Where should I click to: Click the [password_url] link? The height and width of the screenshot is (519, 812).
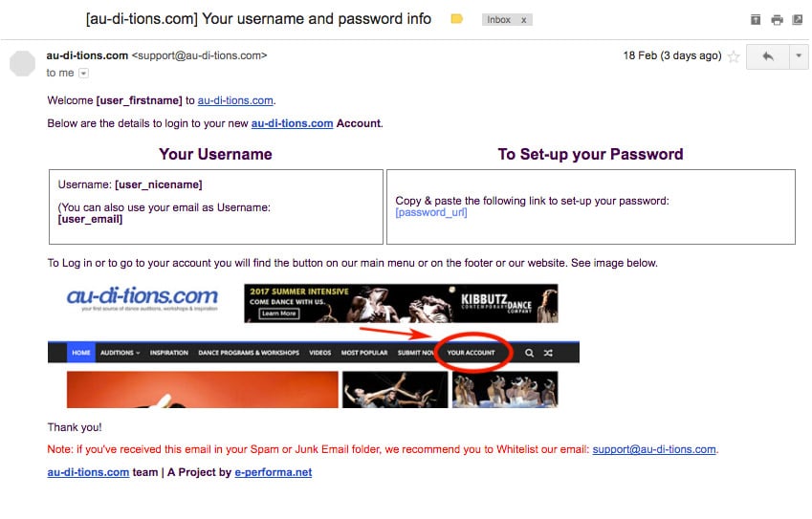point(430,213)
